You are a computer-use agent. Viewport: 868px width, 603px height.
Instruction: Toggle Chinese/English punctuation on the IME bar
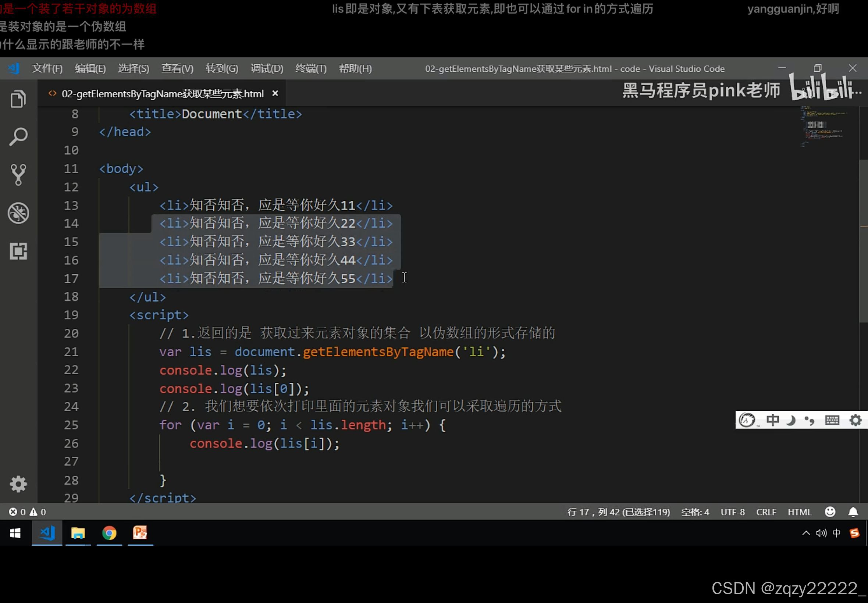click(x=809, y=420)
